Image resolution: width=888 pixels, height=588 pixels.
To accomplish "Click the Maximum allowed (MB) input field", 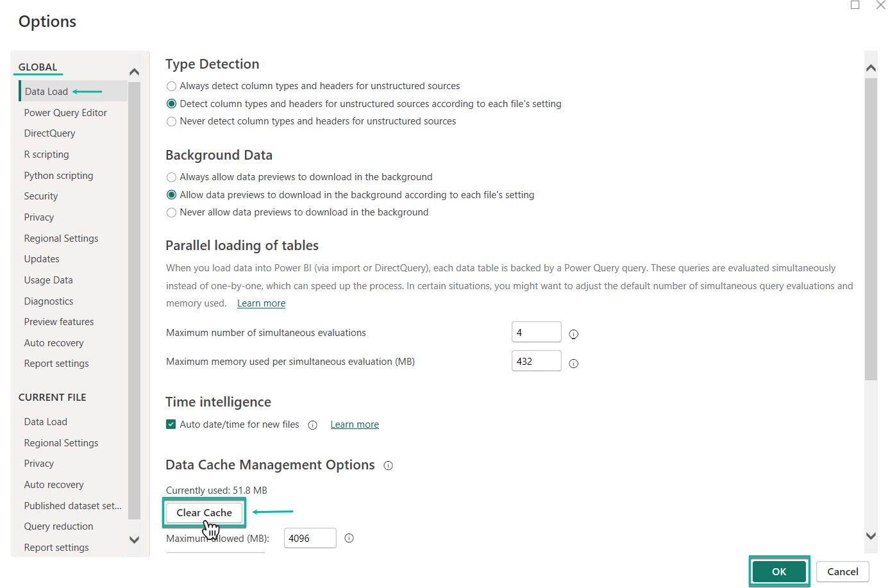I will 310,539.
